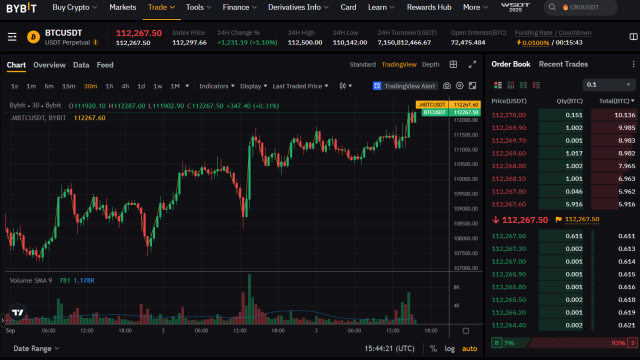Click the funding rate lightning icon
The width and height of the screenshot is (640, 360).
tap(518, 42)
